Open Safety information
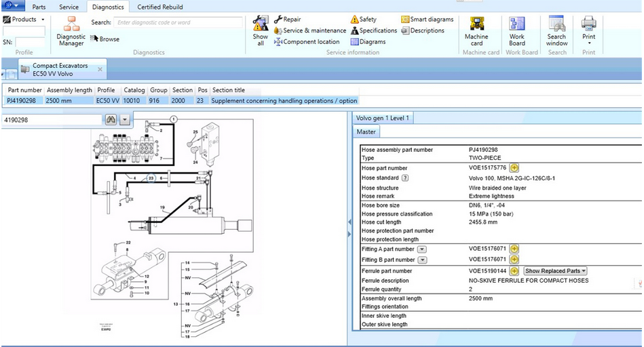This screenshot has height=347, width=644. [x=364, y=19]
